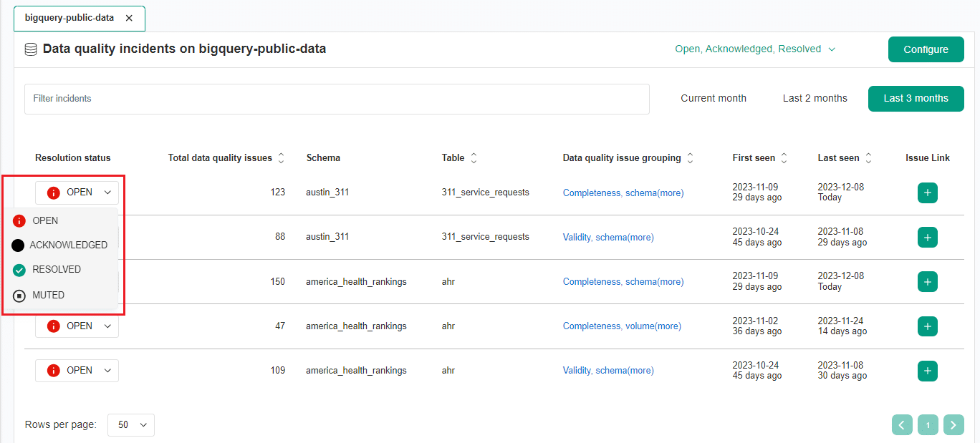Click the Filter incidents search field
The image size is (980, 443).
(x=337, y=99)
